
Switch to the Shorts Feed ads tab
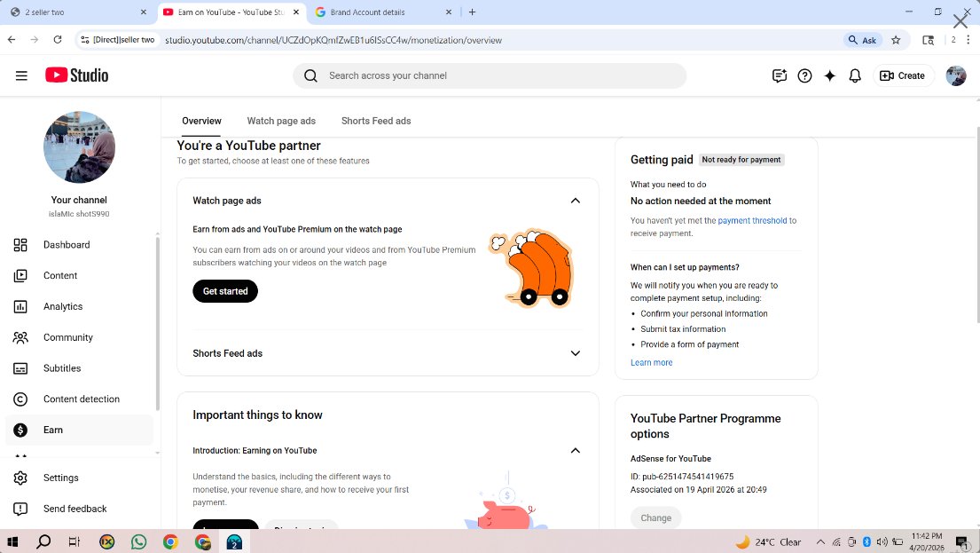coord(376,121)
